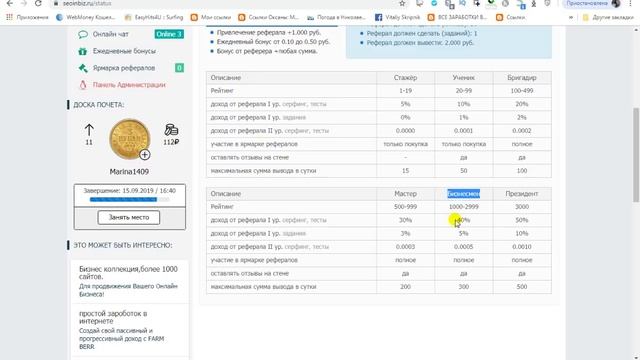Open the Приложения apps bookmark
This screenshot has height=360, width=640.
coord(27,17)
